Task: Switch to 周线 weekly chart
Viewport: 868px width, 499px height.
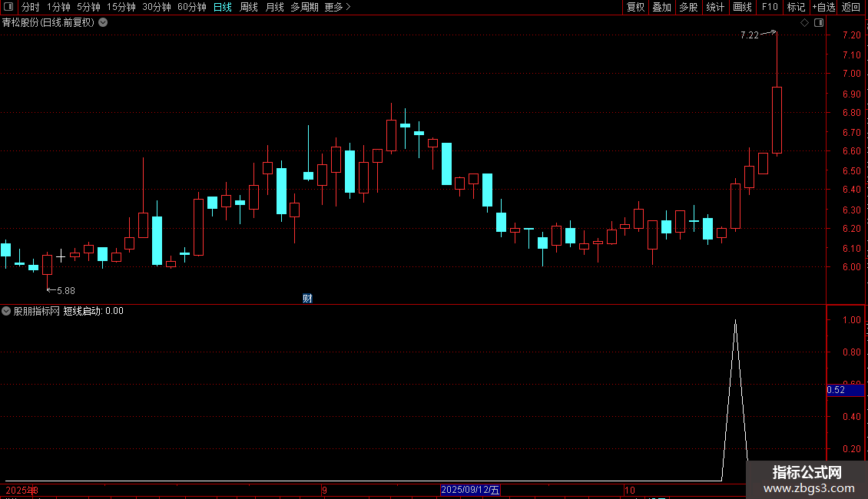Action: point(249,7)
